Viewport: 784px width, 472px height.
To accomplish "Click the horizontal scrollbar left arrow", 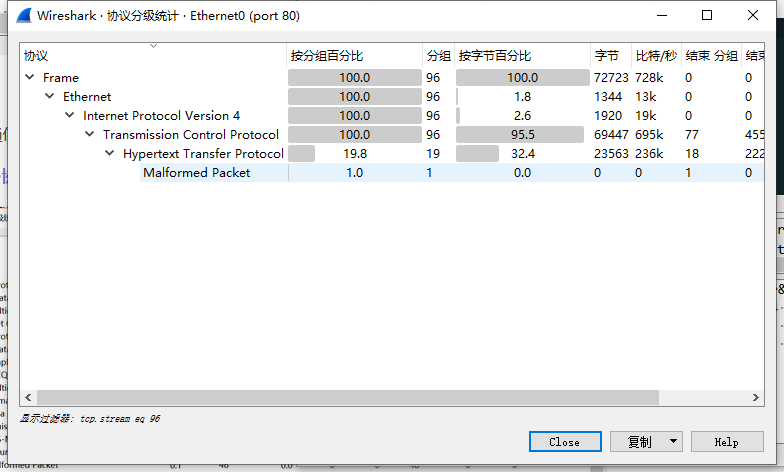I will (x=28, y=398).
